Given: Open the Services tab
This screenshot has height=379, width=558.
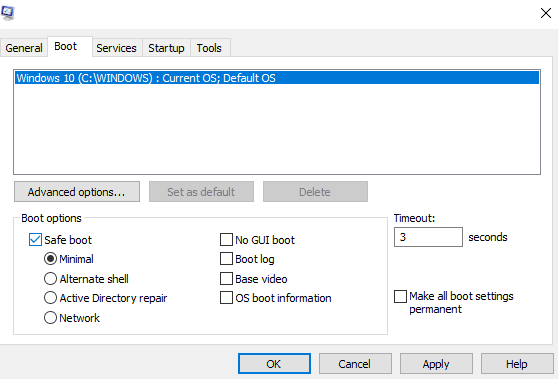Looking at the screenshot, I should pos(116,48).
